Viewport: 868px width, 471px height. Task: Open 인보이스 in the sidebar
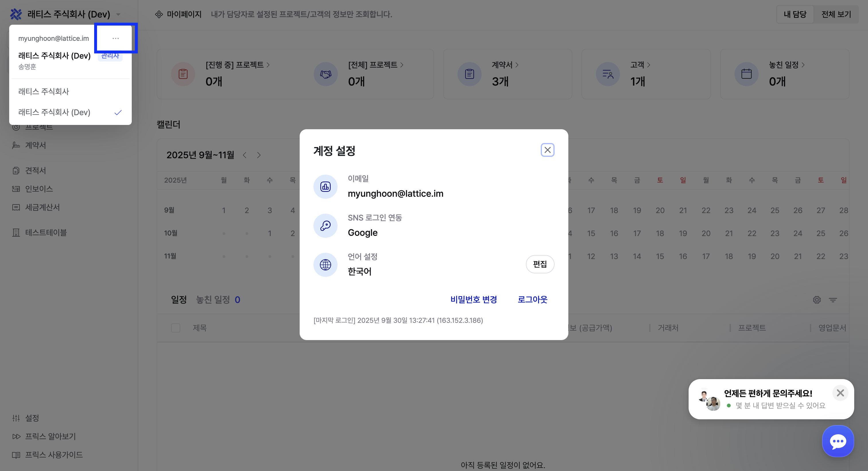coord(39,189)
